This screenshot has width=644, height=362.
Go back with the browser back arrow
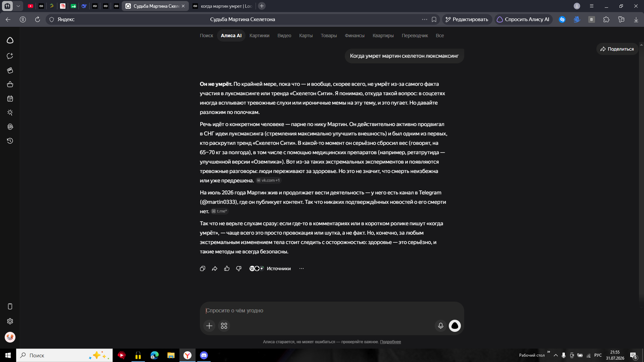click(x=8, y=19)
